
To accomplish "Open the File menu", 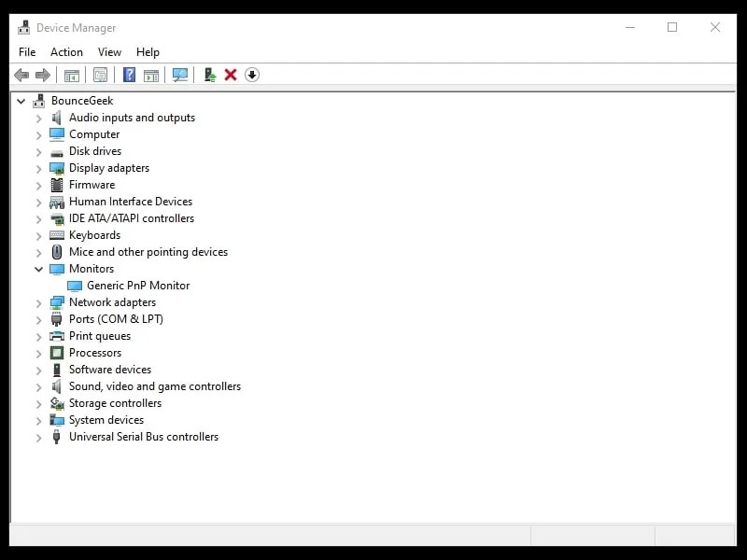I will click(x=26, y=51).
